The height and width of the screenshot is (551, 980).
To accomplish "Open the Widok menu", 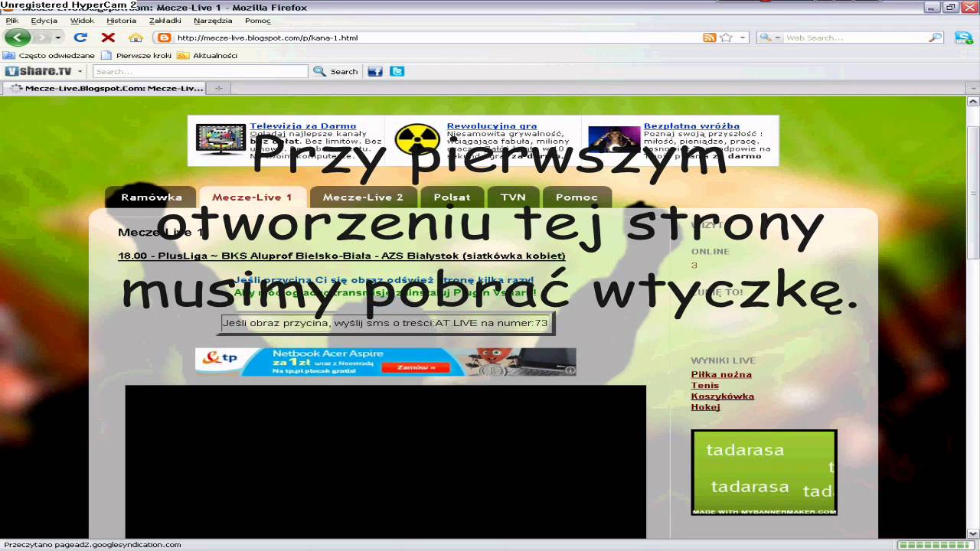I will point(83,21).
